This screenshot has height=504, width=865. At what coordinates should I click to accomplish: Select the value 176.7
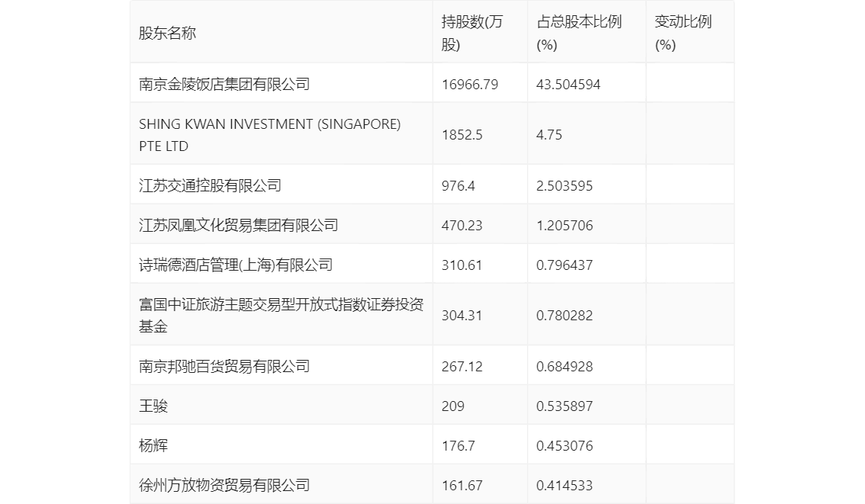pyautogui.click(x=458, y=446)
